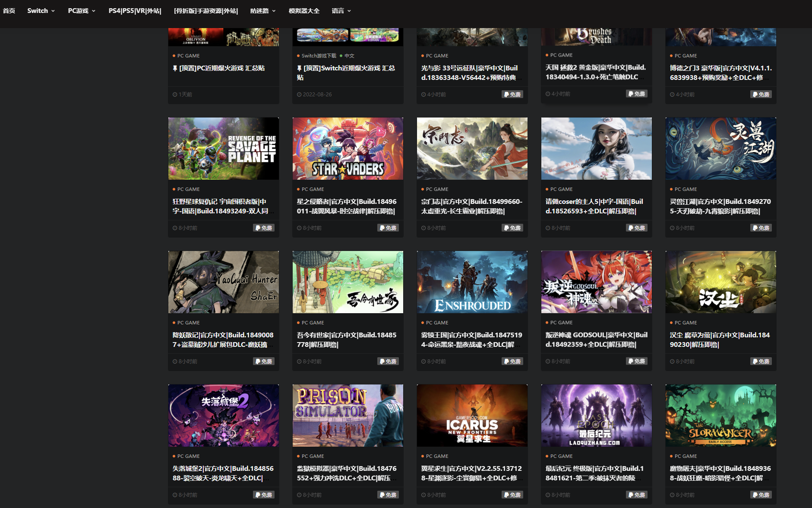Image resolution: width=812 pixels, height=508 pixels.
Task: Open [骨折版]手游资源|外站 menu item
Action: (x=205, y=11)
